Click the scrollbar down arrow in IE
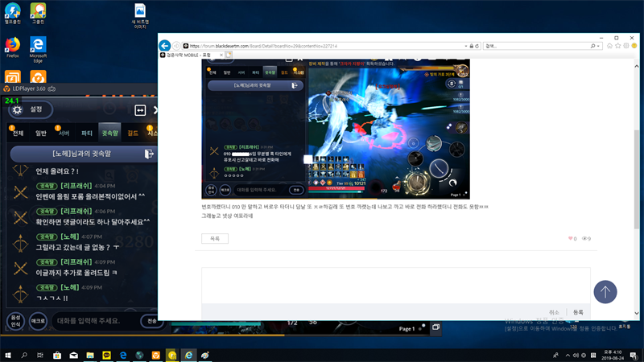Screen dimensions: 644x362 pyautogui.click(x=637, y=313)
